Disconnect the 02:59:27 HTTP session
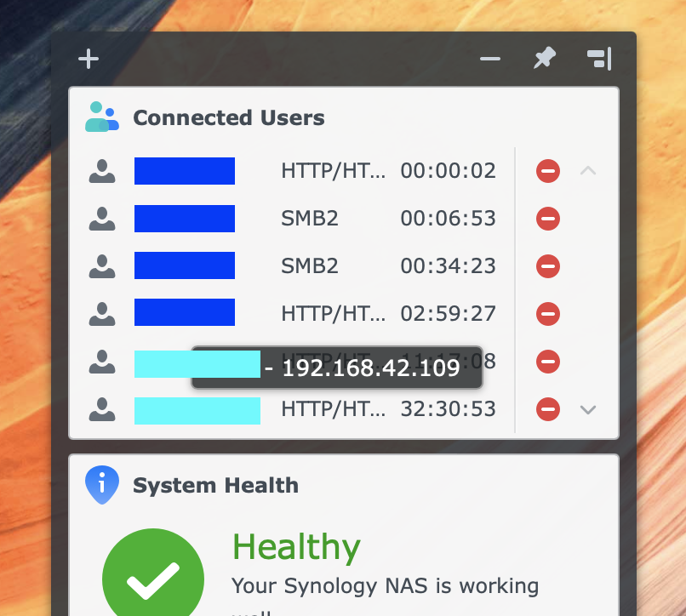The height and width of the screenshot is (616, 686). [547, 313]
